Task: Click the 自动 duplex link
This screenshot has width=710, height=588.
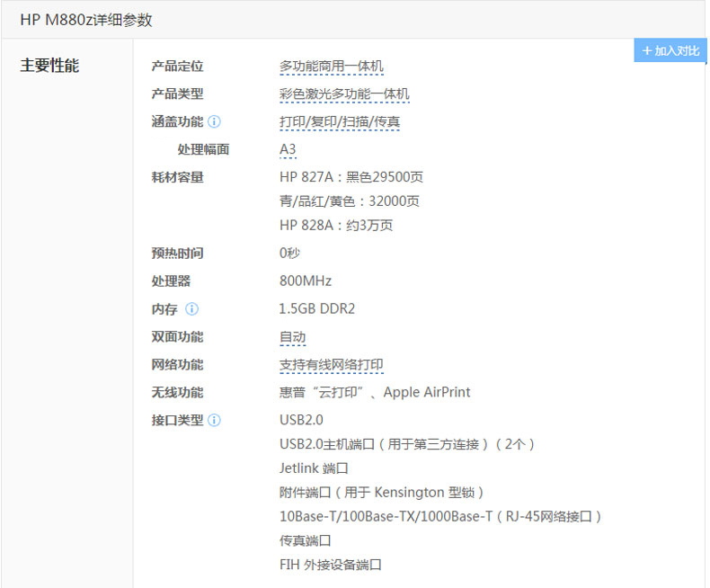Action: (x=292, y=337)
